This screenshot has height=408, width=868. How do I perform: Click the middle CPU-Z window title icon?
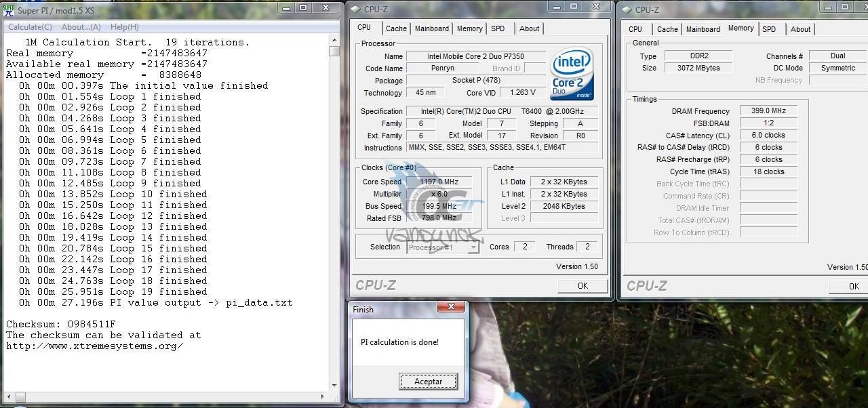coord(355,9)
